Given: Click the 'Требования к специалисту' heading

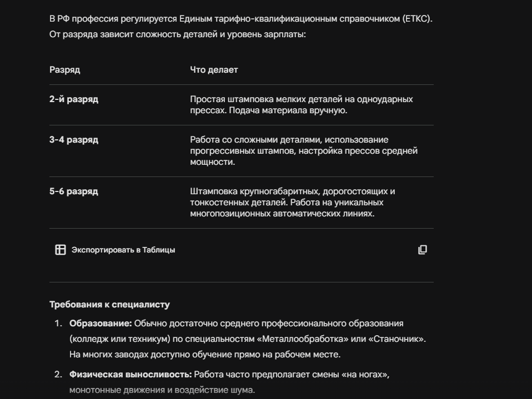Looking at the screenshot, I should (109, 305).
